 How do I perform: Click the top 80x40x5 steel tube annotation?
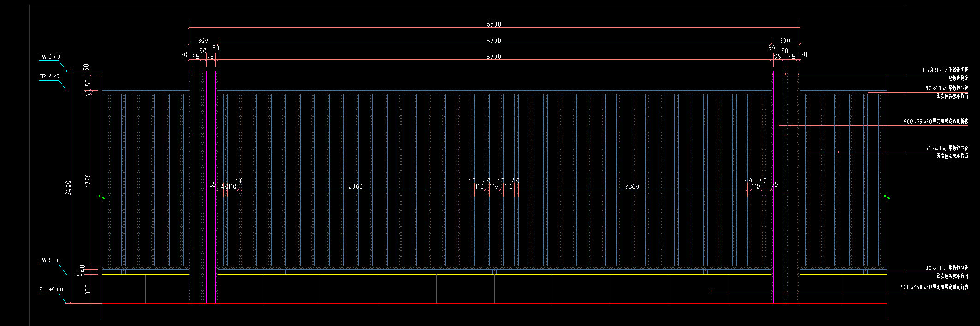point(946,88)
